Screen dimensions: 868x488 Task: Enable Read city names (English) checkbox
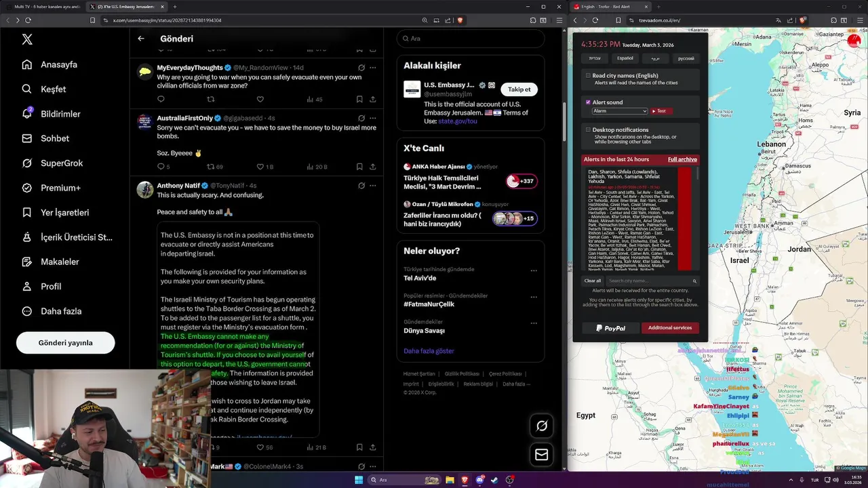pyautogui.click(x=588, y=75)
